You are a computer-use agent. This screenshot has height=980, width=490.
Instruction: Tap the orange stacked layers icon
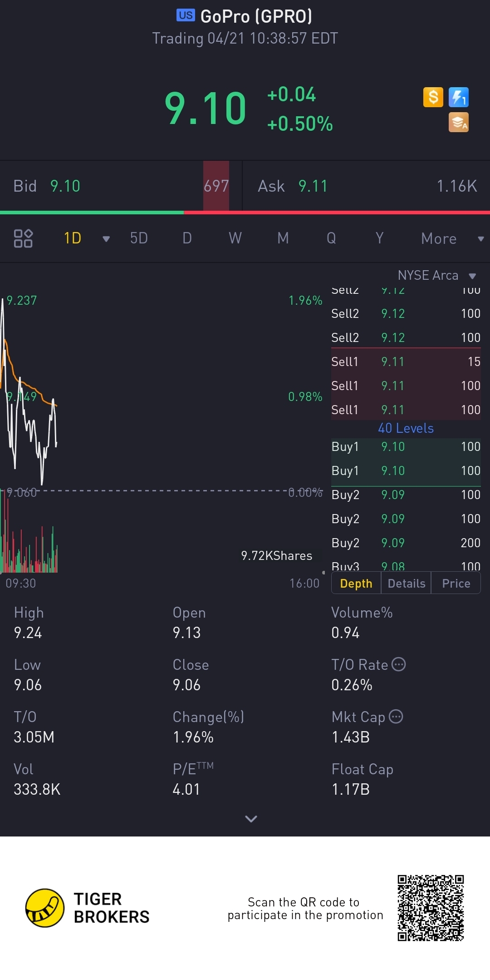click(458, 123)
